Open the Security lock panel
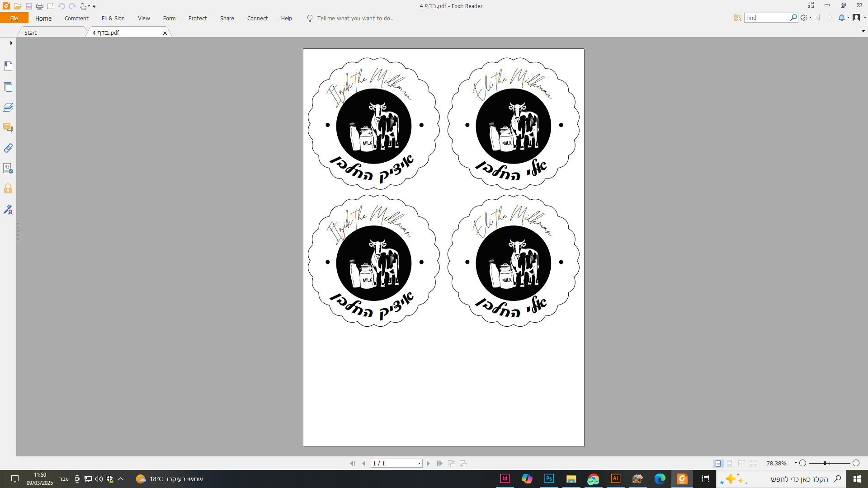Viewport: 868px width, 488px height. click(x=8, y=188)
